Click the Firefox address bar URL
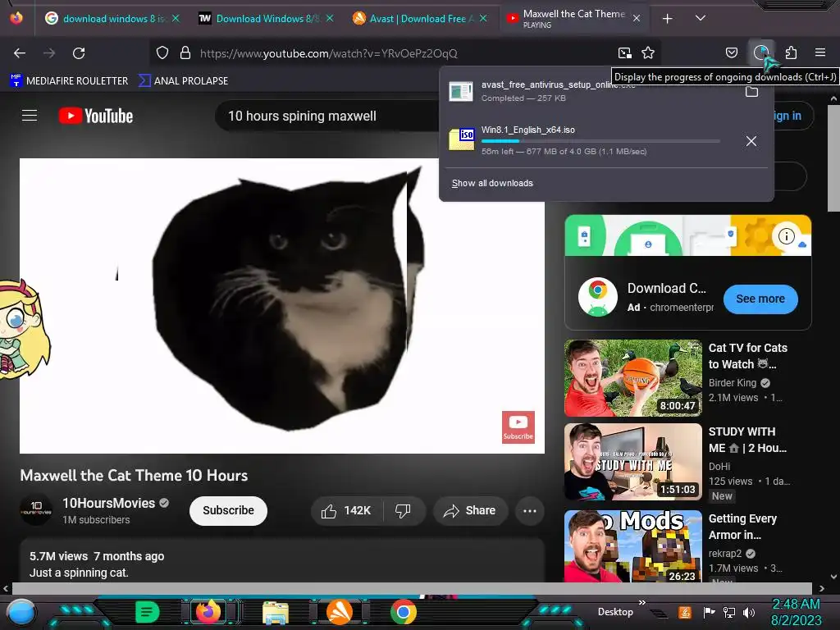840x630 pixels. pos(328,53)
